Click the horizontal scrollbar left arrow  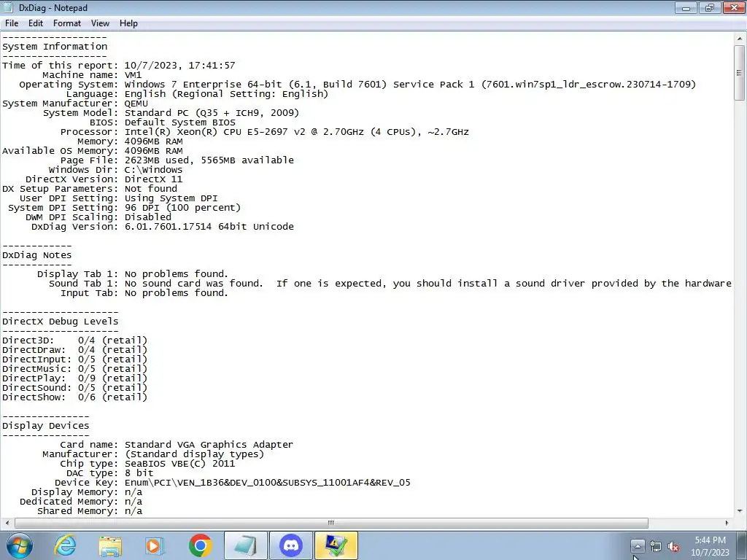coord(7,523)
